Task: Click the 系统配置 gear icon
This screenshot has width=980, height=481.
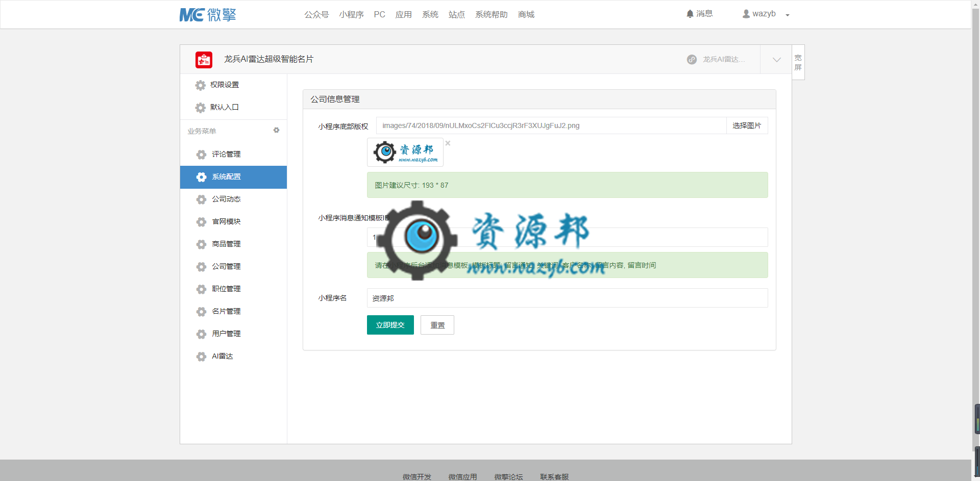Action: [x=202, y=177]
